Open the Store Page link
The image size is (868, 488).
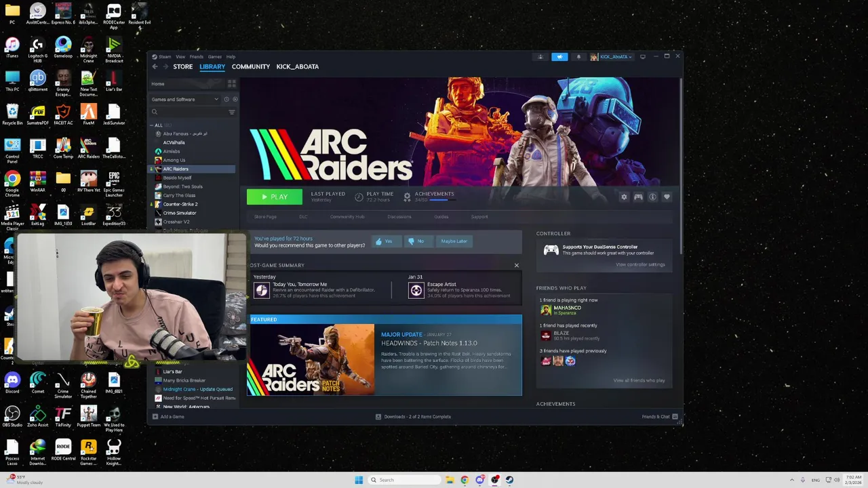click(x=265, y=217)
